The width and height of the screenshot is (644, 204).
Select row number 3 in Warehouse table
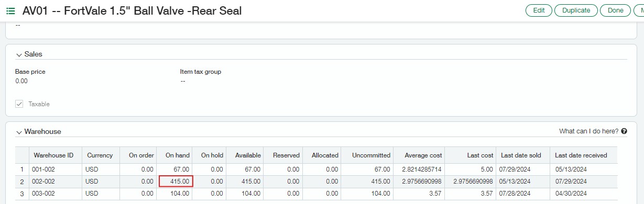click(21, 194)
